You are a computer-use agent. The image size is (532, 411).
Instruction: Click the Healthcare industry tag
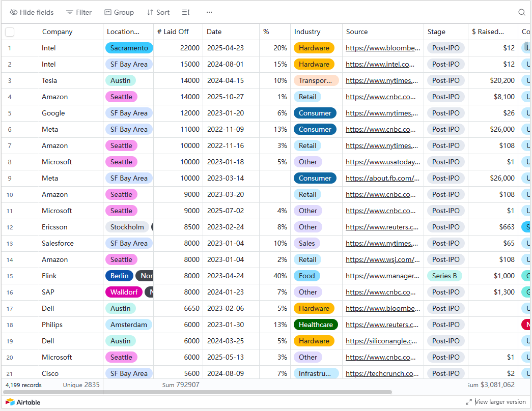pos(316,325)
